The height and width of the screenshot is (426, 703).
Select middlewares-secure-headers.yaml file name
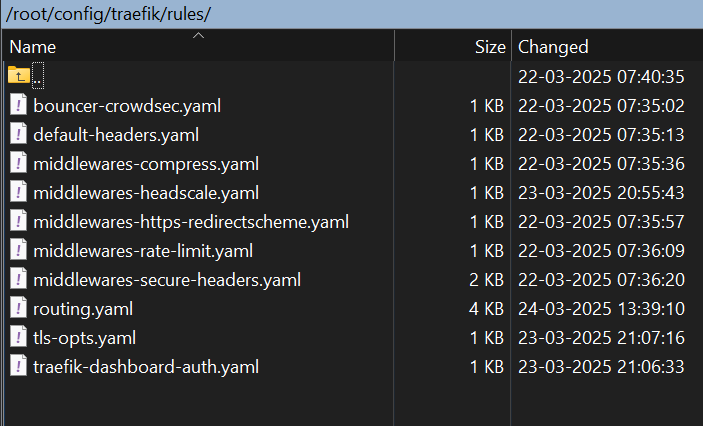(167, 280)
